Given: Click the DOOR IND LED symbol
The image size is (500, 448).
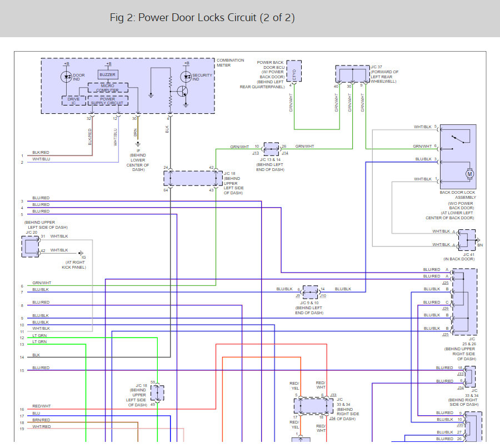Looking at the screenshot, I should point(66,77).
